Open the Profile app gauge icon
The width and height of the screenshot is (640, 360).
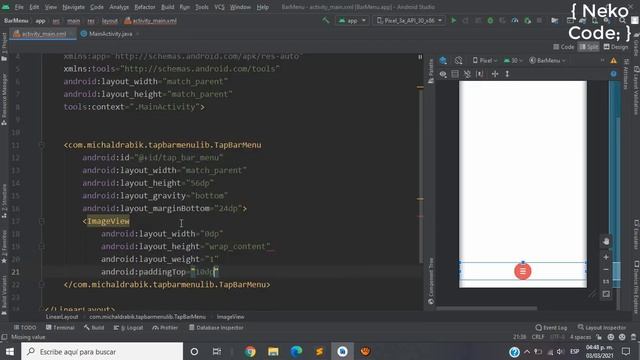515,20
